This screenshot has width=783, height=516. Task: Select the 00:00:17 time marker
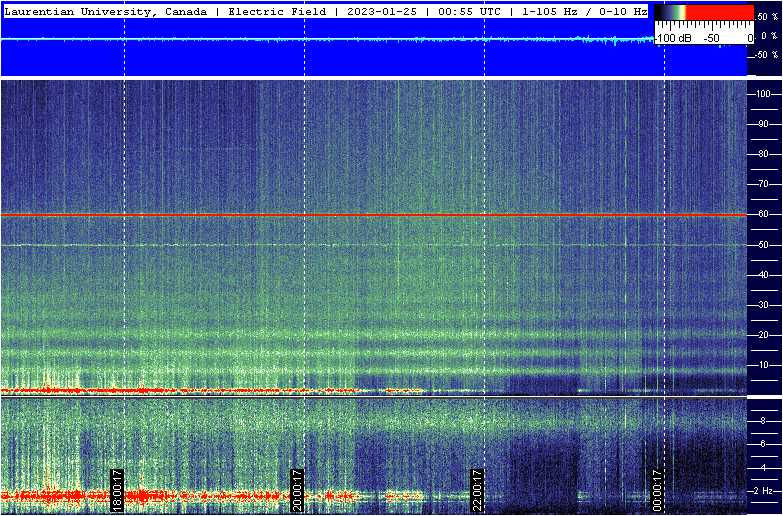657,490
